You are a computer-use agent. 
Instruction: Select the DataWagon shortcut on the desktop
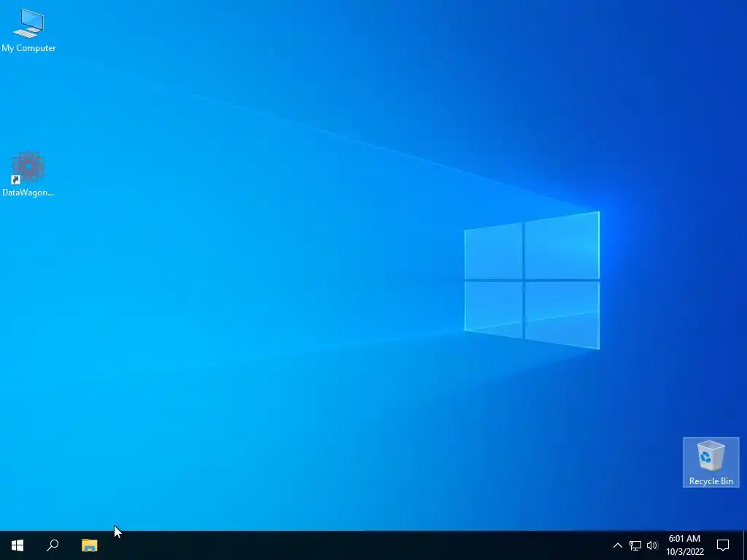click(x=28, y=174)
